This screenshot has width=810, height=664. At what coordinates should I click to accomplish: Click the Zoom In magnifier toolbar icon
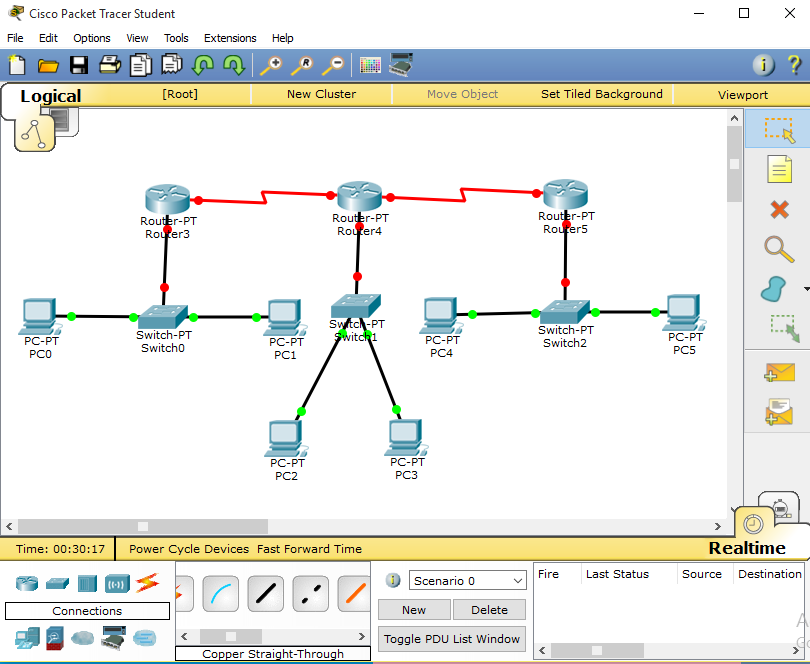point(270,64)
